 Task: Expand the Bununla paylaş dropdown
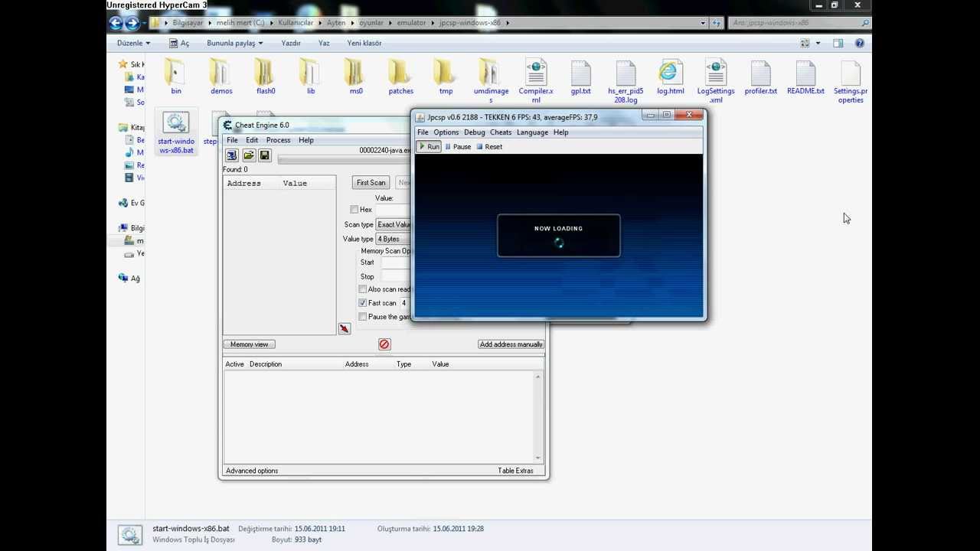(x=234, y=43)
